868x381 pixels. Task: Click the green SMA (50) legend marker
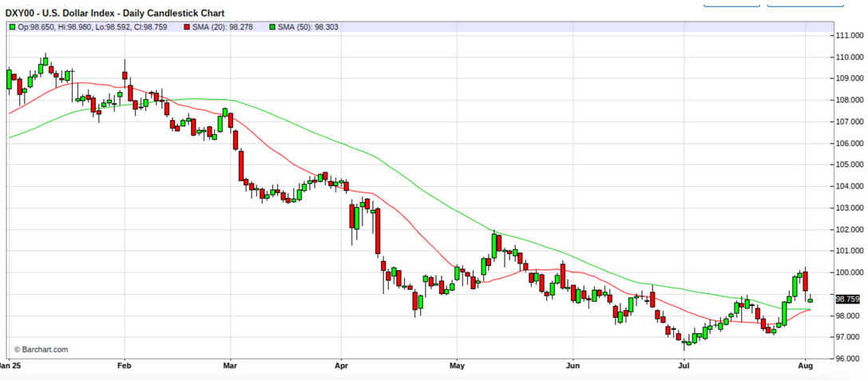(x=273, y=27)
